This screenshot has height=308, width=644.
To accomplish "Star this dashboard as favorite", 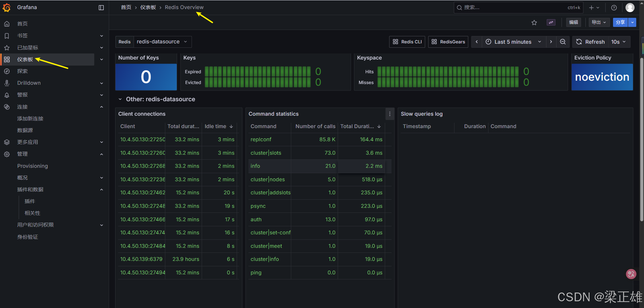I will 534,23.
